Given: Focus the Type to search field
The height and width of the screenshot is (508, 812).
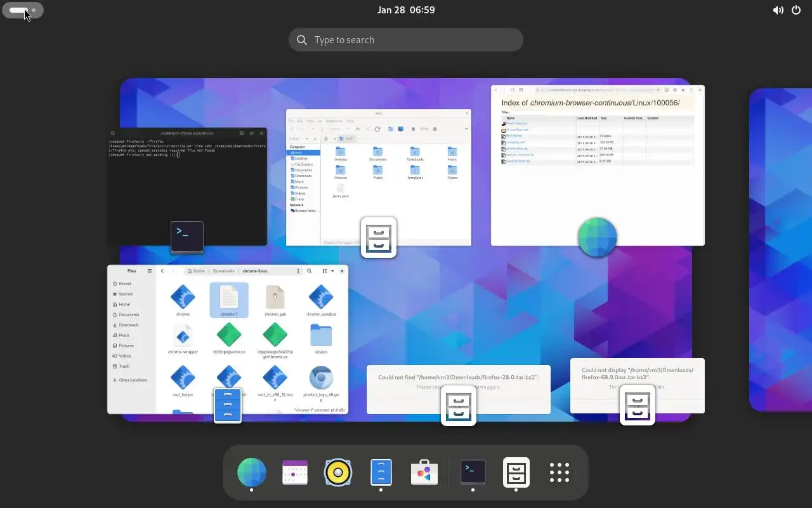Looking at the screenshot, I should tap(406, 40).
